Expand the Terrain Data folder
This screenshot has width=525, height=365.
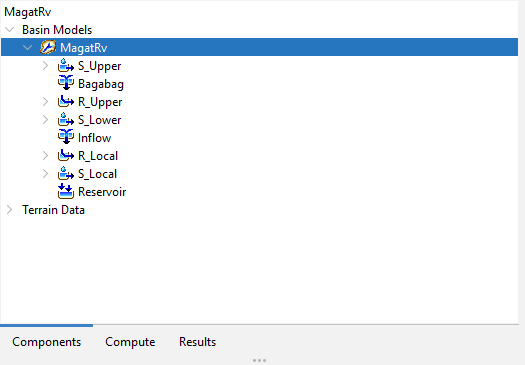click(x=10, y=210)
